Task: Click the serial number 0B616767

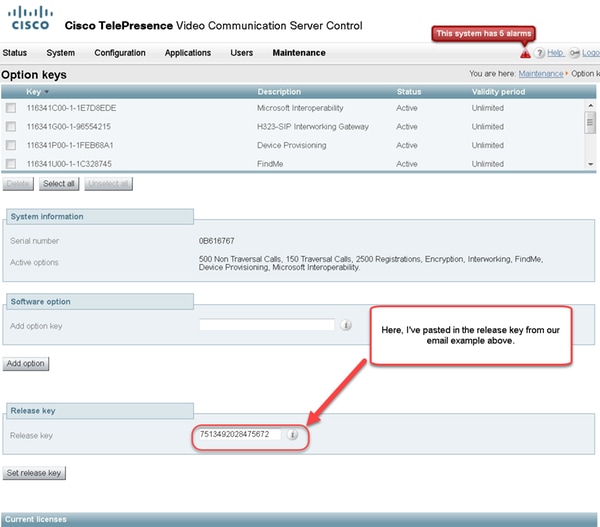Action: 217,241
